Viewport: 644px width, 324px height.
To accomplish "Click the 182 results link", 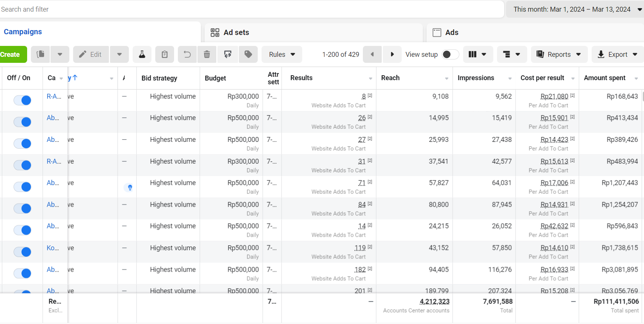I will tap(360, 269).
